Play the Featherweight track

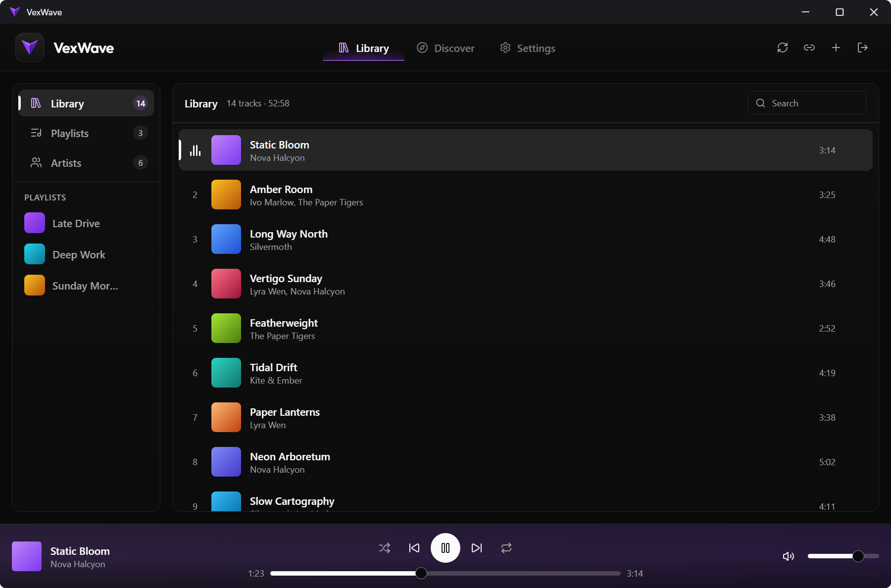pyautogui.click(x=525, y=328)
